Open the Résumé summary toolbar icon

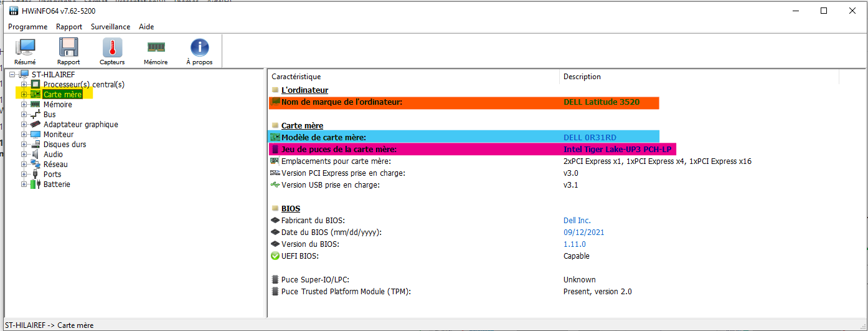coord(25,47)
